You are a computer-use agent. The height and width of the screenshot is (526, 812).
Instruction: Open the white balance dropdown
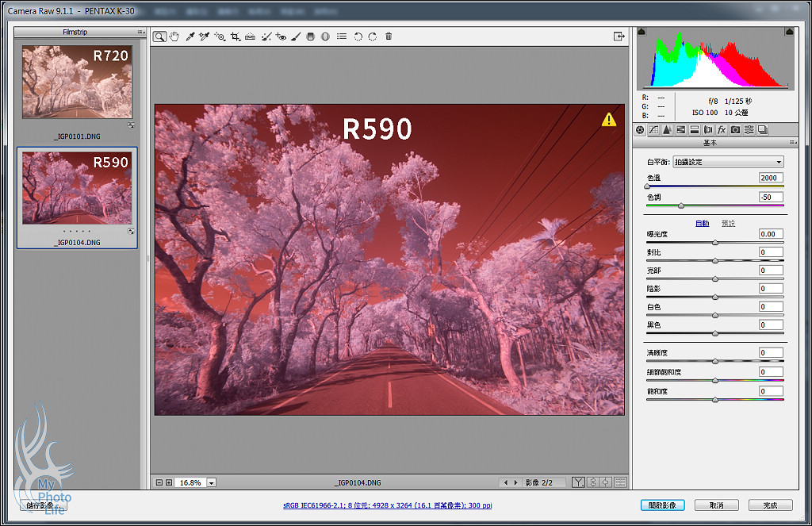point(728,162)
